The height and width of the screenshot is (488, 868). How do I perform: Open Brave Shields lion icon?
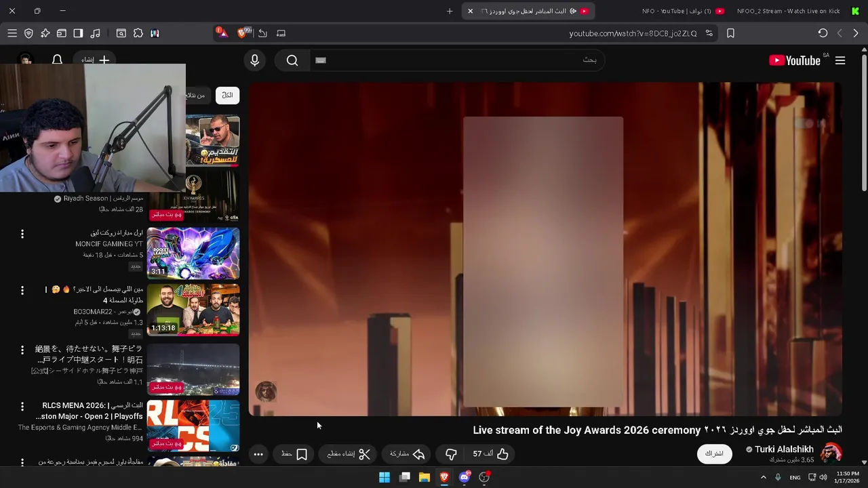pyautogui.click(x=242, y=33)
